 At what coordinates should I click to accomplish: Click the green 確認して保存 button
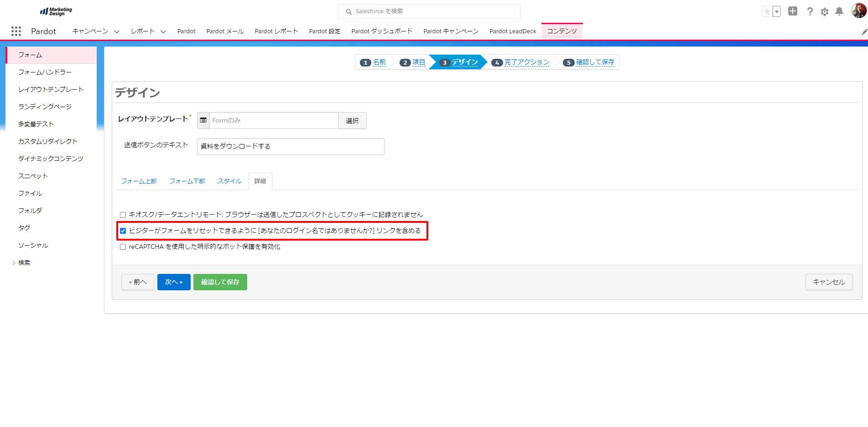pyautogui.click(x=220, y=282)
